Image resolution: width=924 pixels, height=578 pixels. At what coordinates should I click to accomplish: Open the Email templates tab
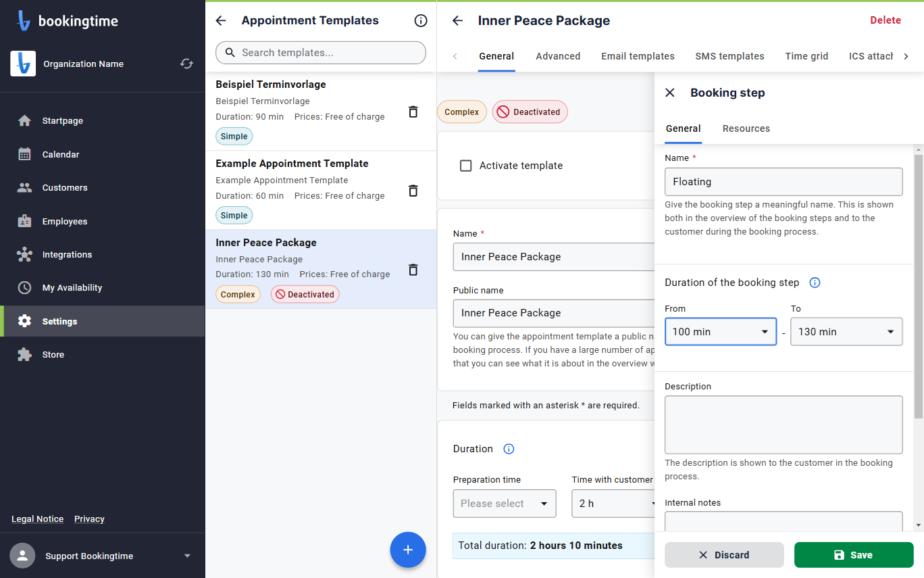point(638,56)
